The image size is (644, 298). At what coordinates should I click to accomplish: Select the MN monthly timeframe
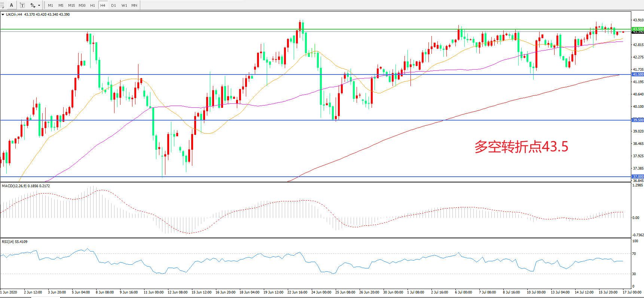pyautogui.click(x=134, y=5)
